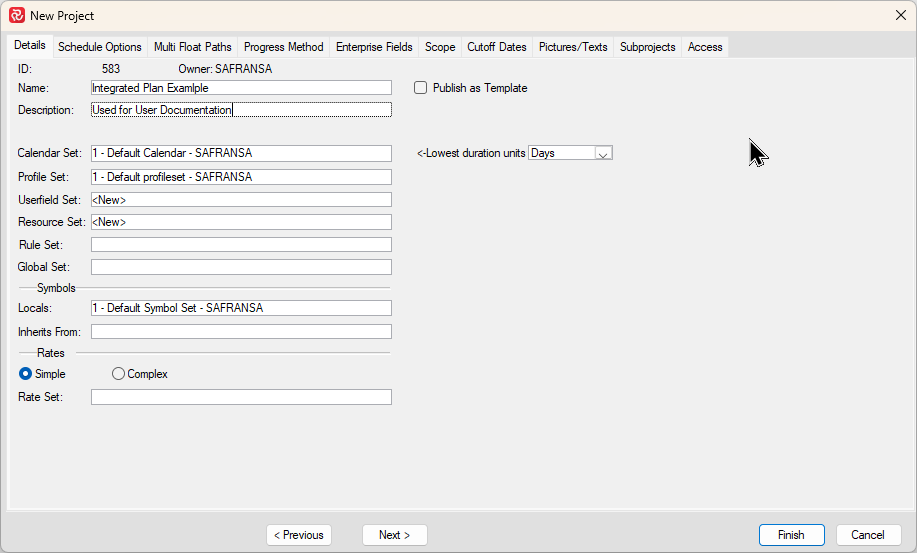917x553 pixels.
Task: Open the Multi Float Paths tab
Action: pos(192,47)
